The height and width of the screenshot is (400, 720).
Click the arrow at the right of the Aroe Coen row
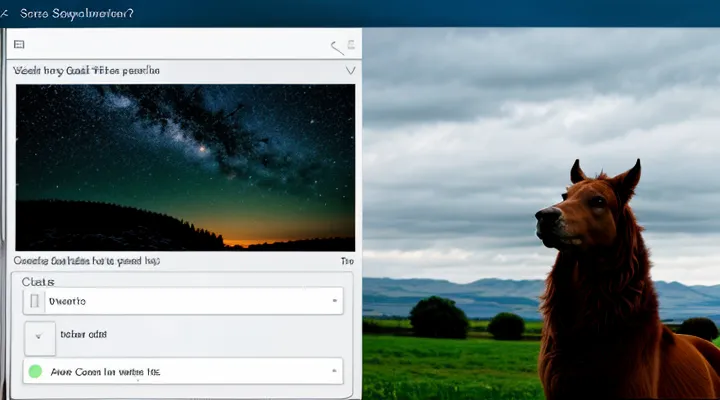click(x=333, y=371)
